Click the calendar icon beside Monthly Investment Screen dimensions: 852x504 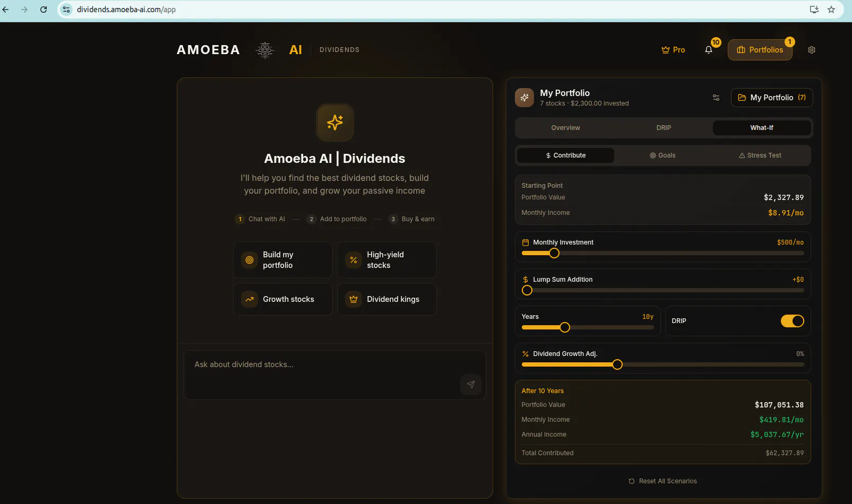coord(526,242)
